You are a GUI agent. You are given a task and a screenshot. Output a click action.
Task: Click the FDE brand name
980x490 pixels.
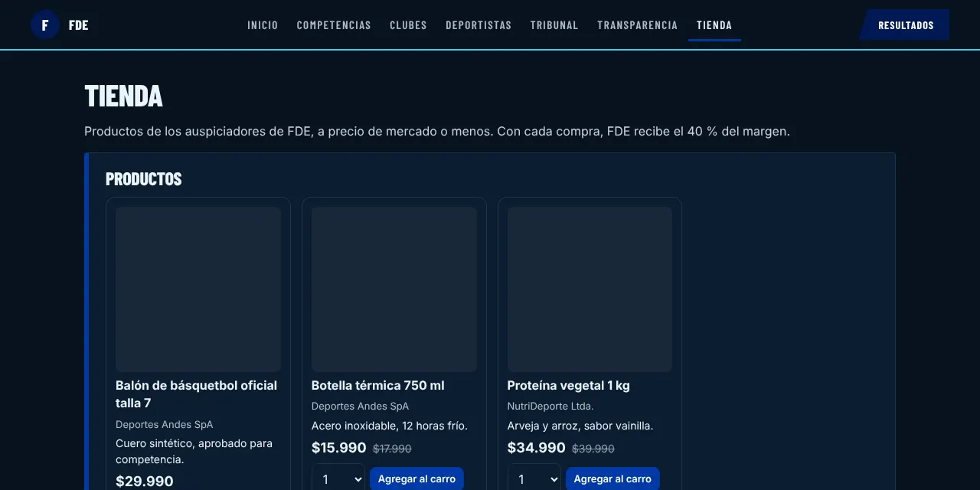coord(78,25)
